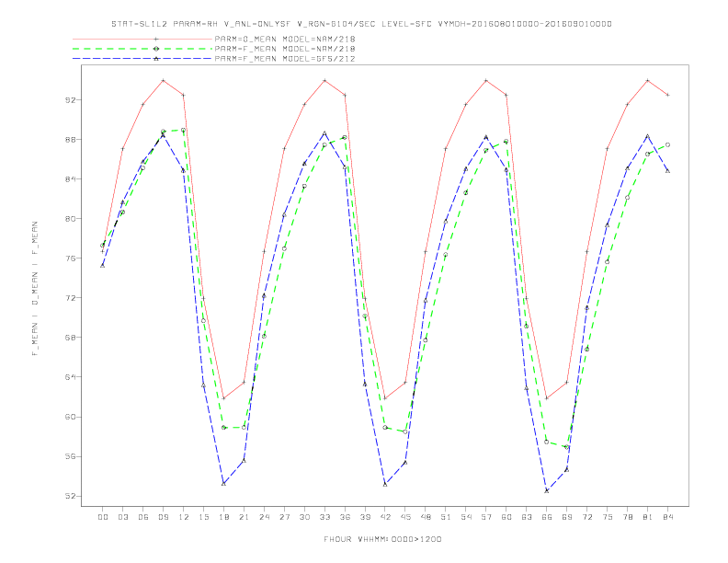Click the 03 forecast hour tick label

pyautogui.click(x=122, y=517)
